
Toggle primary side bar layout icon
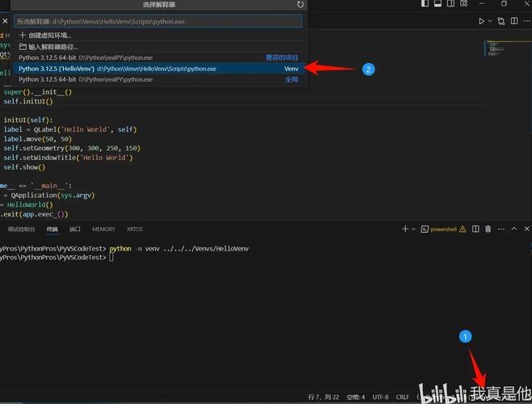425,3
